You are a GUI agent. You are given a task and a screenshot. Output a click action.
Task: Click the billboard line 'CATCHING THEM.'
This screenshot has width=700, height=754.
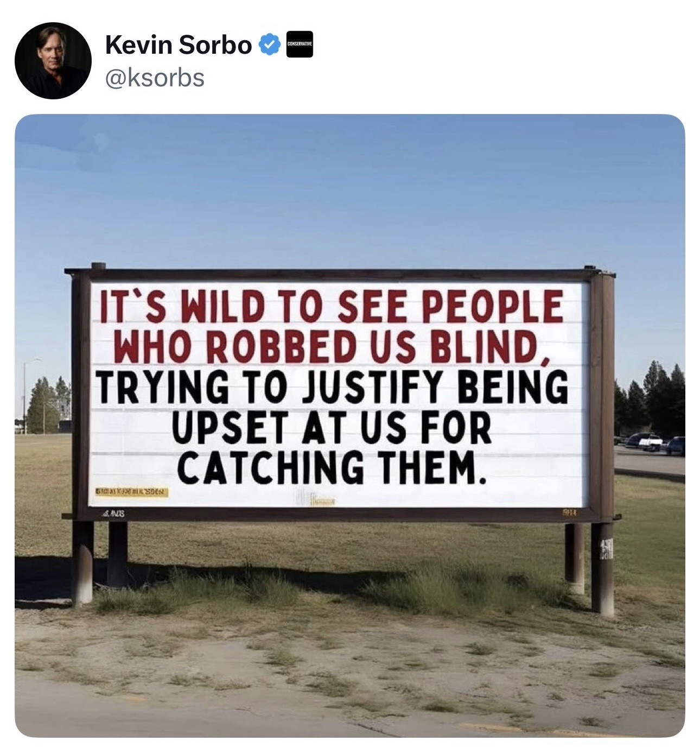330,467
